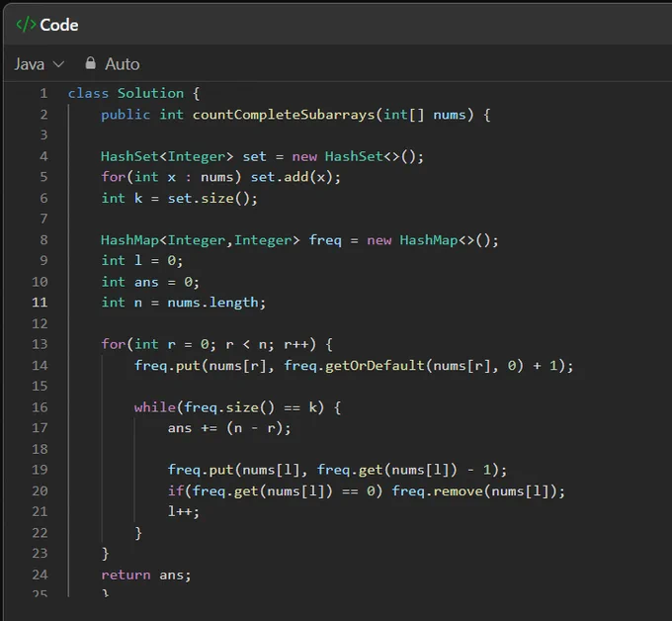This screenshot has width=672, height=621.
Task: Click line number 20 in gutter
Action: click(40, 490)
